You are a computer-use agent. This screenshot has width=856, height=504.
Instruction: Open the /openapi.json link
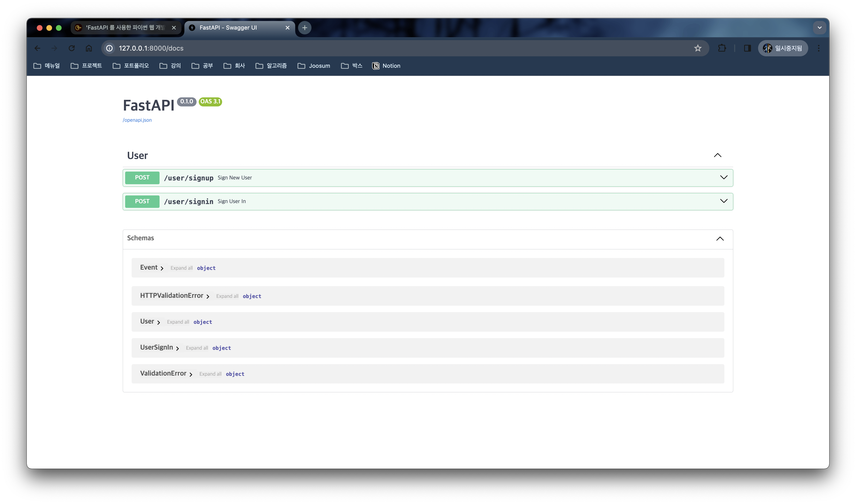[x=137, y=120]
